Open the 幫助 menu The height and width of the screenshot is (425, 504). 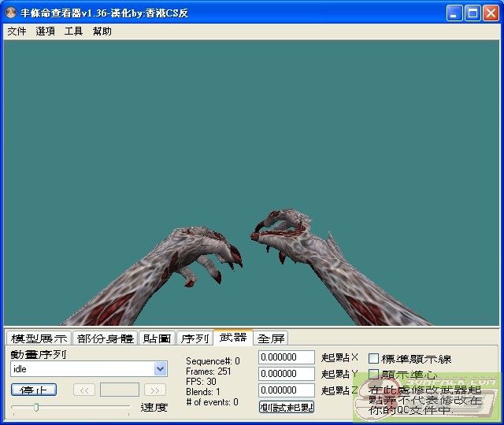click(102, 31)
